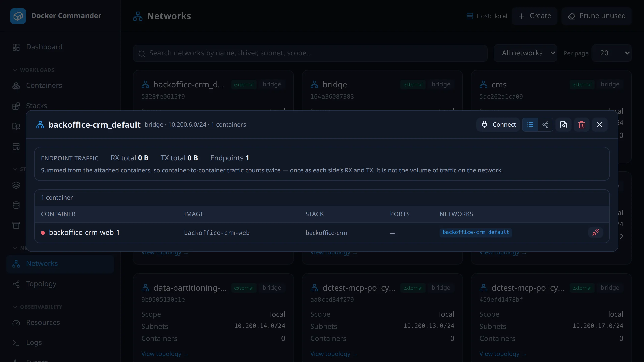Click the database cylinder sidebar icon
644x362 pixels.
16,205
